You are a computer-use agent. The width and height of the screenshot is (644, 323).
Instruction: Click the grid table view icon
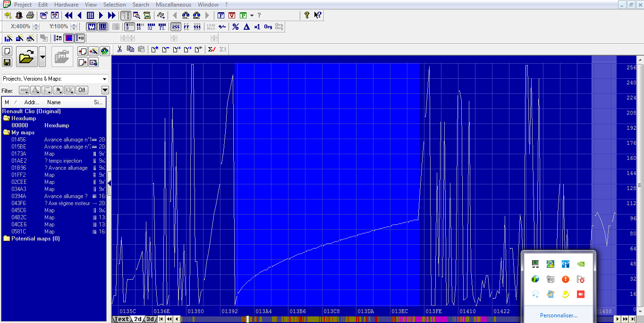click(90, 16)
